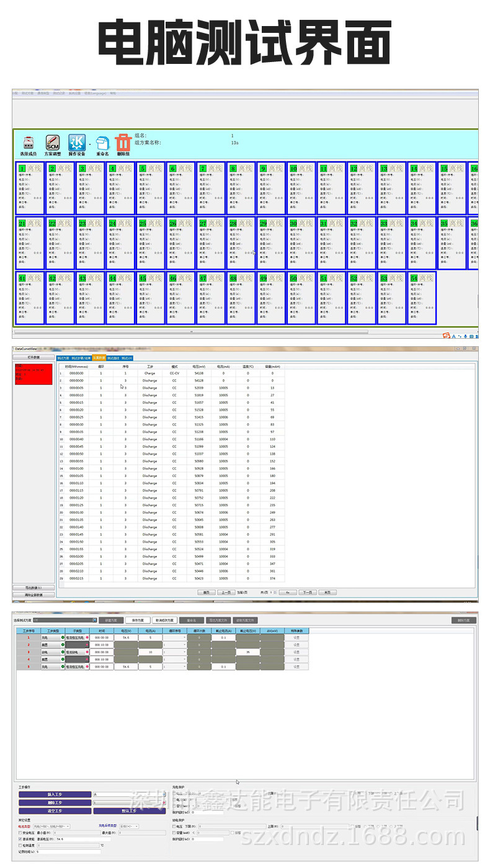Switch to the 测试曲线 tab
The height and width of the screenshot is (868, 490).
[x=113, y=358]
